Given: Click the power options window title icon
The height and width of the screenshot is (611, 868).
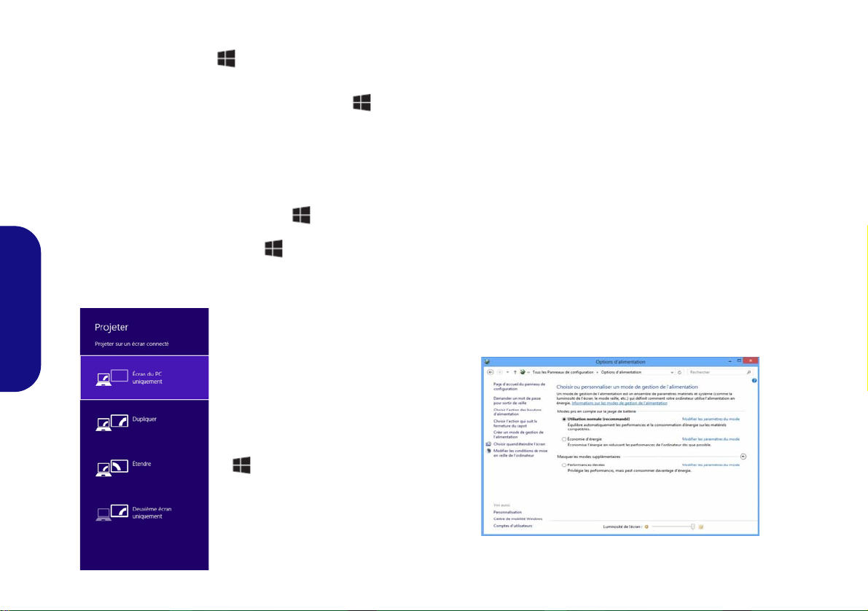Looking at the screenshot, I should (x=487, y=362).
